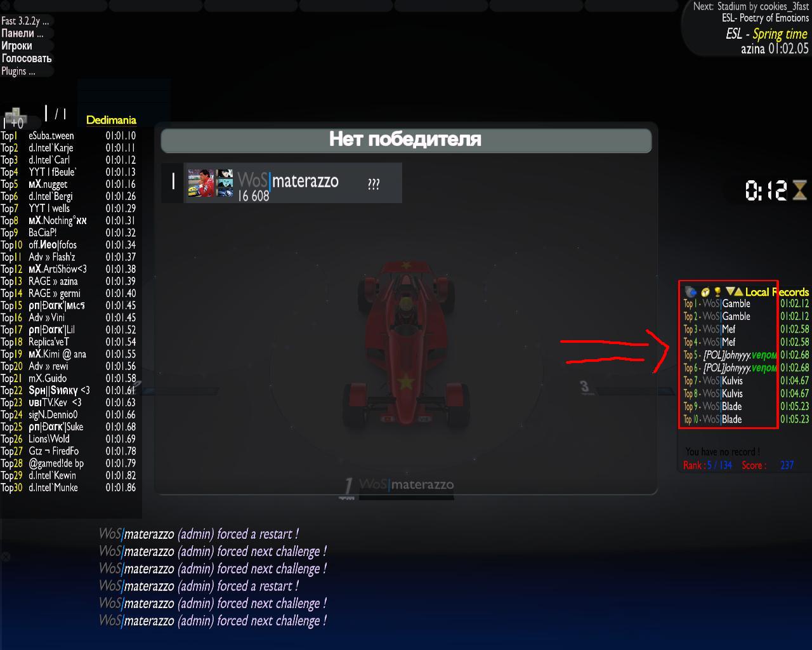Click the trophy icon in Local Records header
The height and width of the screenshot is (650, 812).
click(x=717, y=292)
